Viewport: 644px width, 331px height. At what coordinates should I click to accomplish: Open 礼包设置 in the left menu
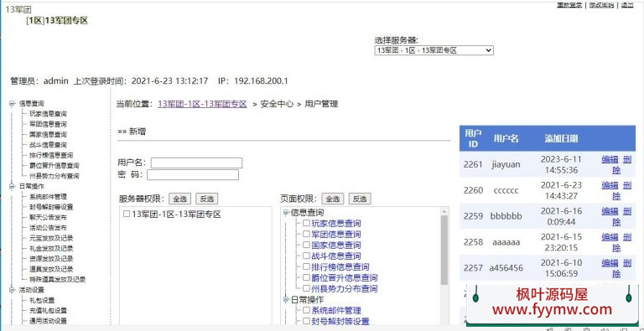click(42, 300)
